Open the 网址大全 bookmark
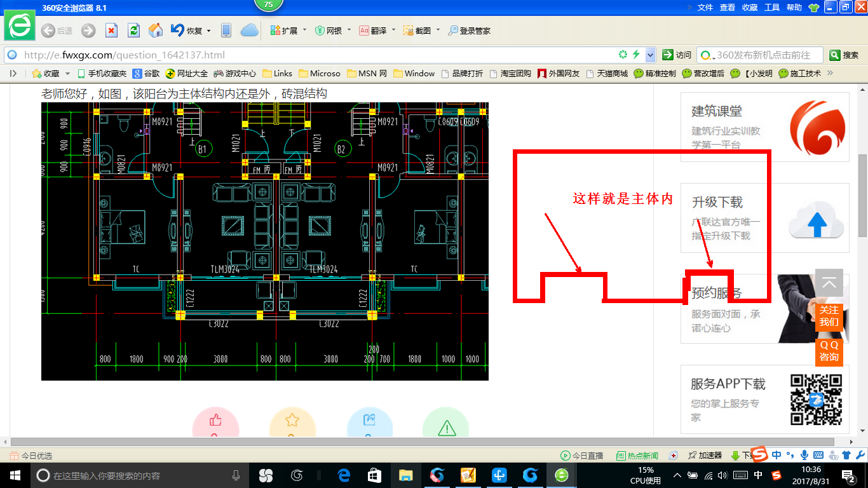Image resolution: width=868 pixels, height=488 pixels. click(187, 74)
